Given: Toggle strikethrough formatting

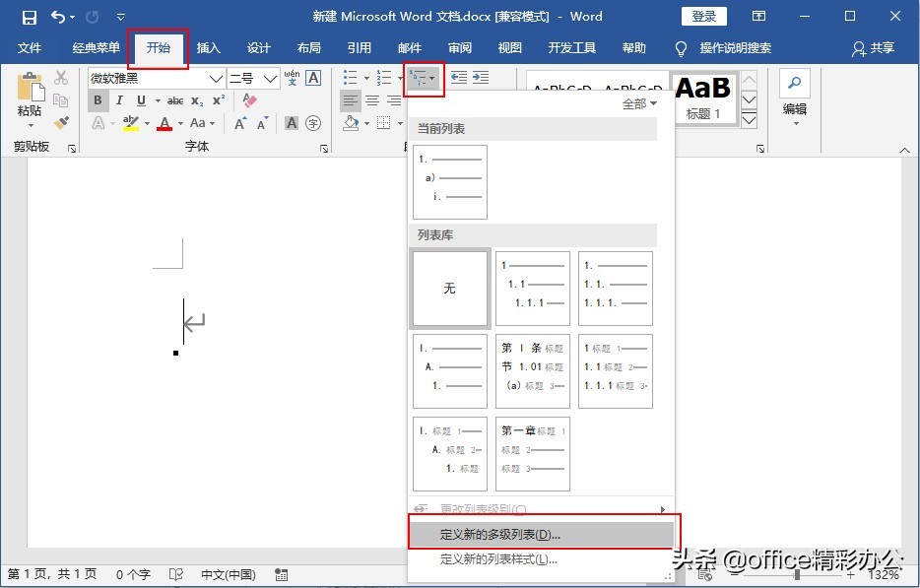Looking at the screenshot, I should coord(175,100).
